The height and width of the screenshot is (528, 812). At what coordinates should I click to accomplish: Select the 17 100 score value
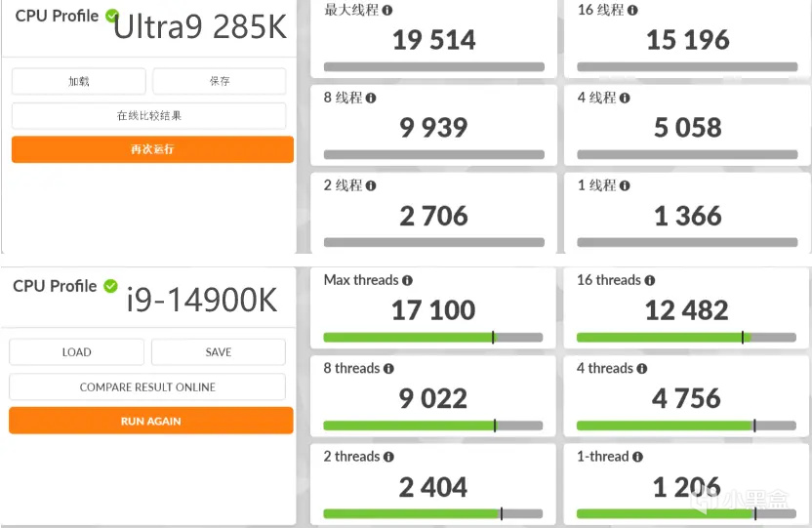tap(433, 310)
